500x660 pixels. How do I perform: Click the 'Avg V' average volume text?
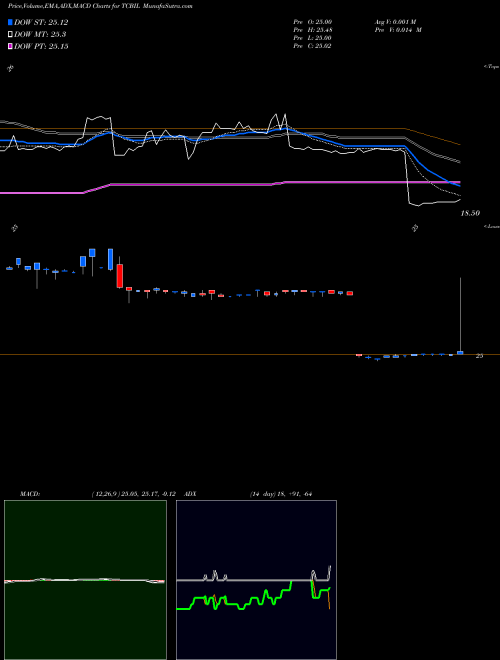pyautogui.click(x=396, y=21)
